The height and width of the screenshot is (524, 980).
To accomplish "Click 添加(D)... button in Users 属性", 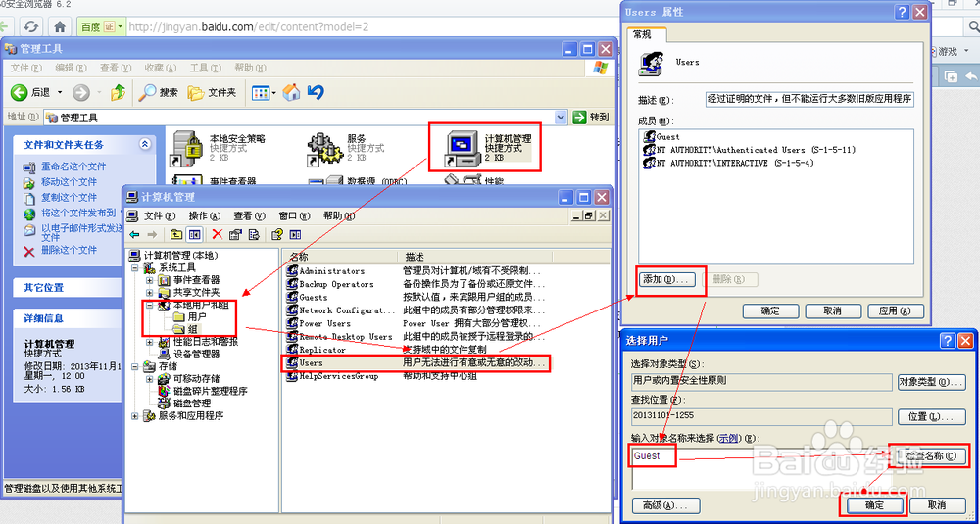I will tap(665, 279).
